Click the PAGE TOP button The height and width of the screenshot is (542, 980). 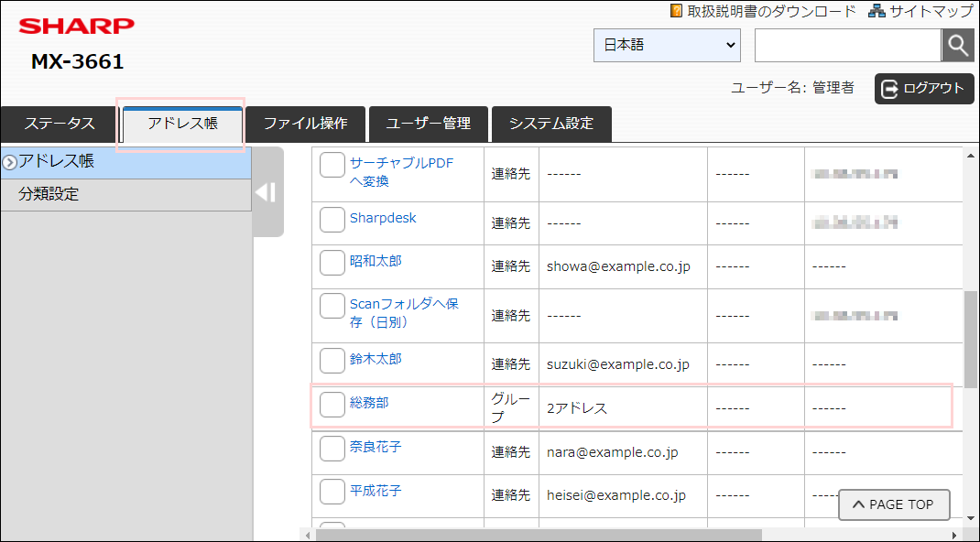pyautogui.click(x=894, y=504)
